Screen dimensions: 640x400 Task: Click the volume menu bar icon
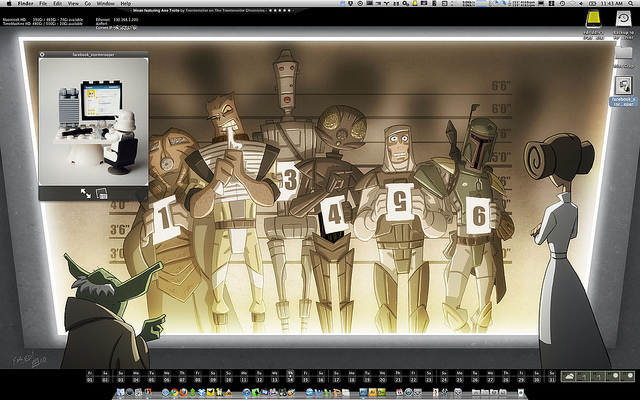(x=581, y=3)
